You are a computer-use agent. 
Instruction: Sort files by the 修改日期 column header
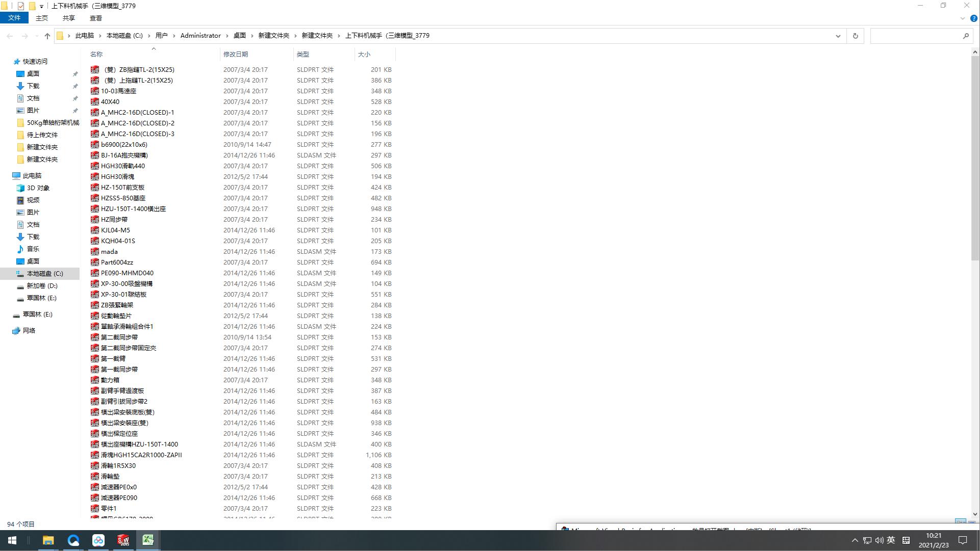click(x=236, y=54)
